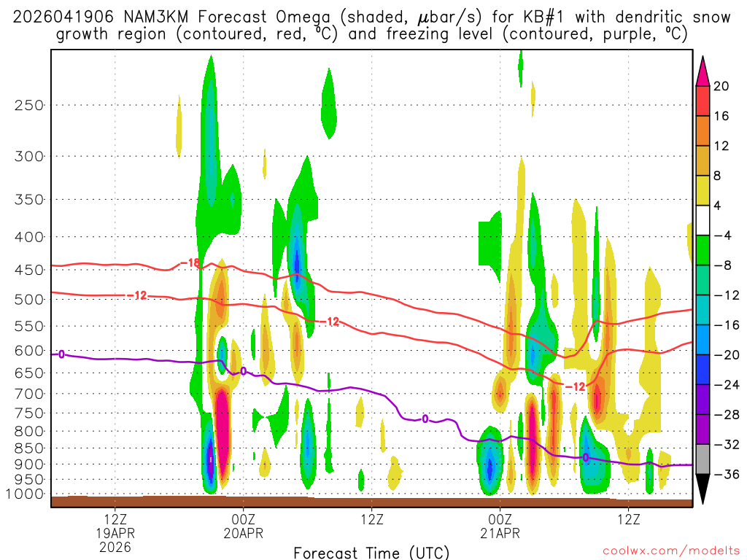This screenshot has height=560, width=747.
Task: Click the blue -20 to -16 colorbar segment
Action: [x=703, y=340]
